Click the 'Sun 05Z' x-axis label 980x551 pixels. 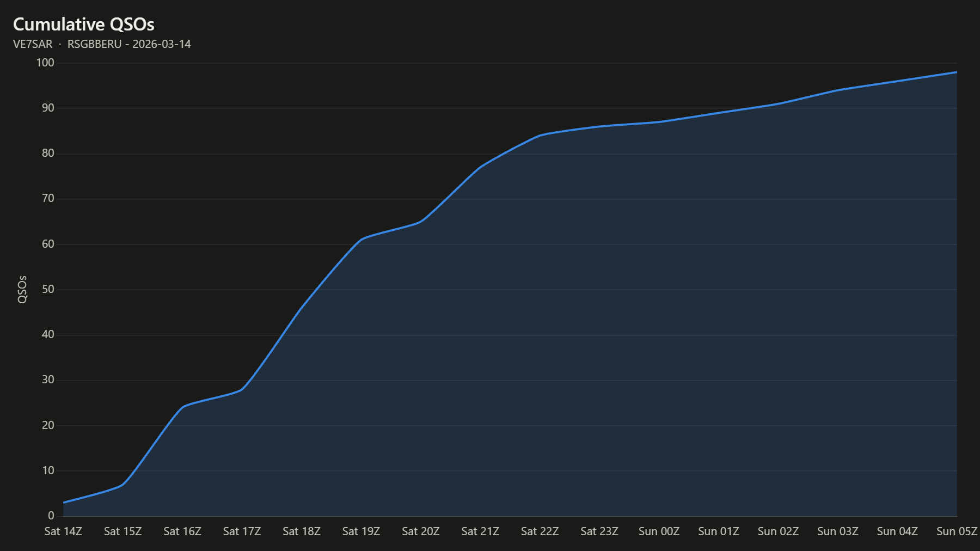957,531
